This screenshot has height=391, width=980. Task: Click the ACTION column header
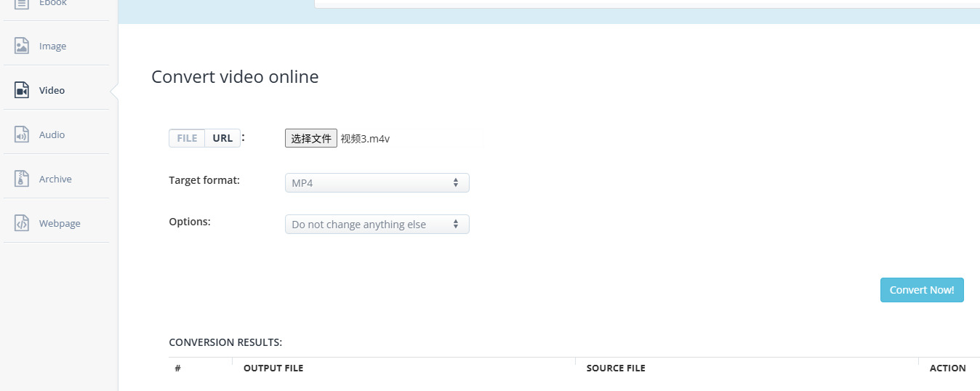pyautogui.click(x=948, y=368)
